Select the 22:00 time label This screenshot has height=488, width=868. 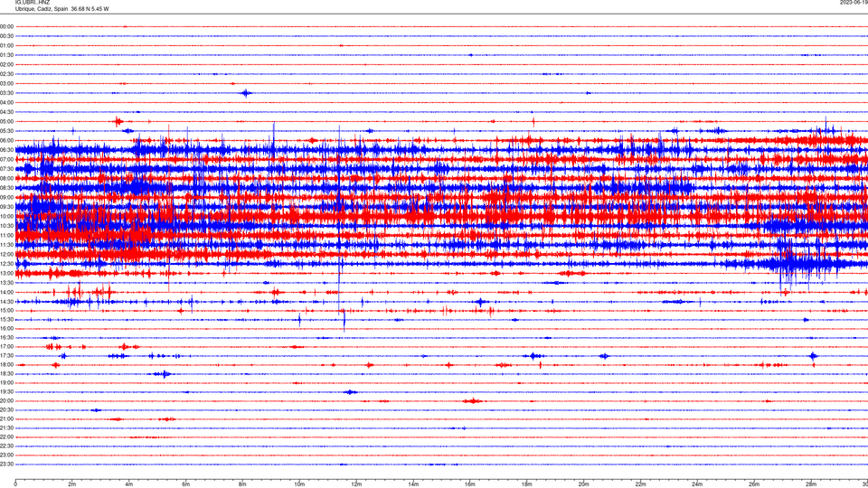click(6, 437)
